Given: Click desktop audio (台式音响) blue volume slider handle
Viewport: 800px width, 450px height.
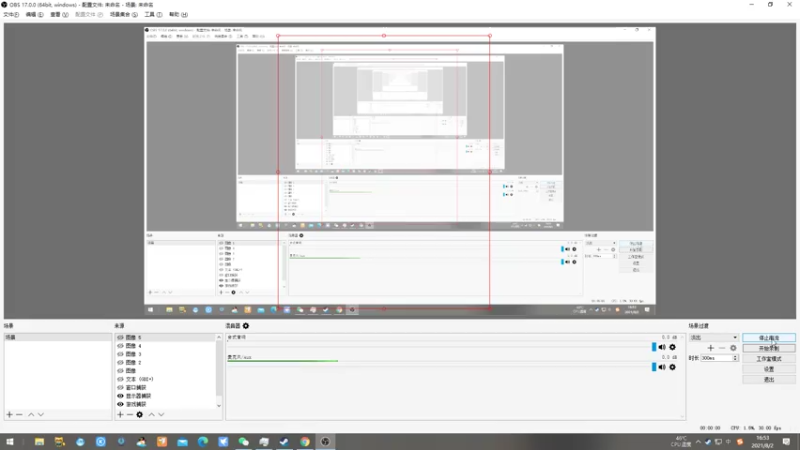Looking at the screenshot, I should coord(654,347).
